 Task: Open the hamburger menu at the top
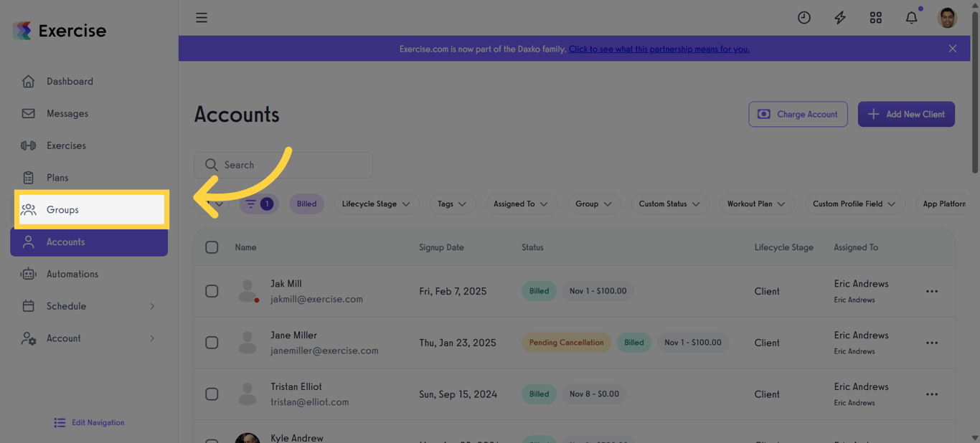tap(202, 17)
